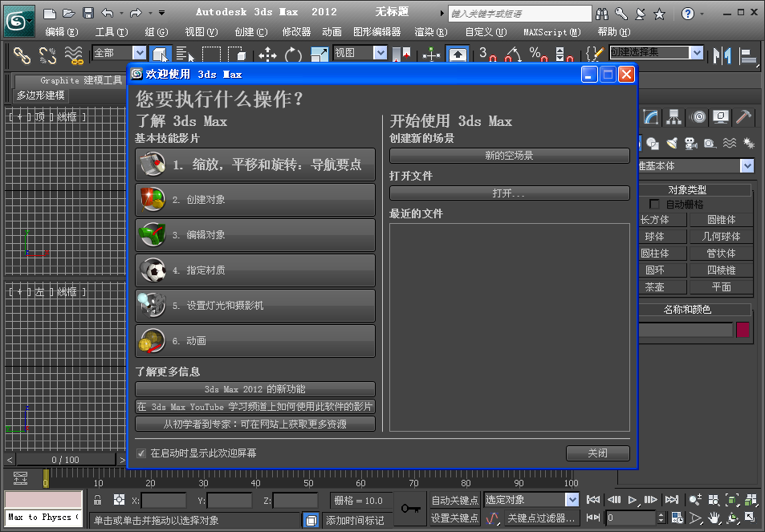The image size is (765, 532).
Task: Open the Motion panel wheel icon
Action: point(698,117)
